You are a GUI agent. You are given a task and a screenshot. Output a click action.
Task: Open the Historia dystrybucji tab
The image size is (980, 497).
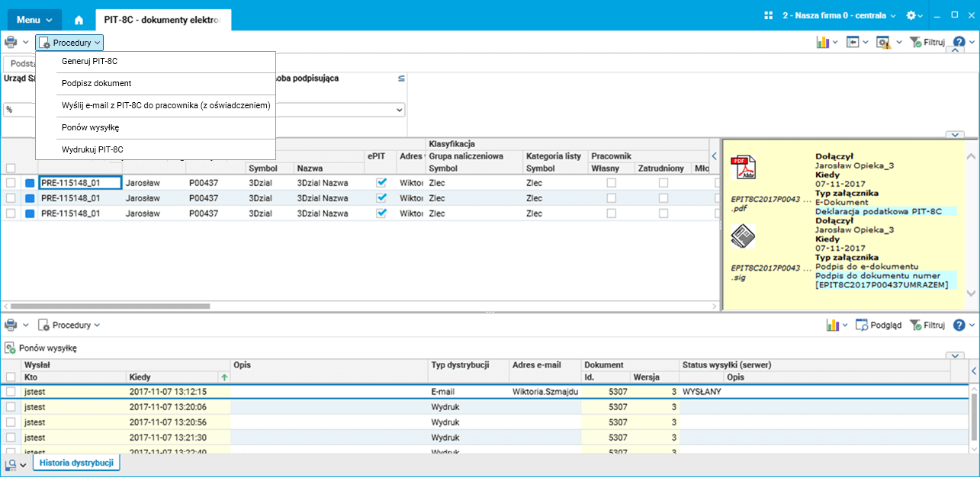point(76,463)
